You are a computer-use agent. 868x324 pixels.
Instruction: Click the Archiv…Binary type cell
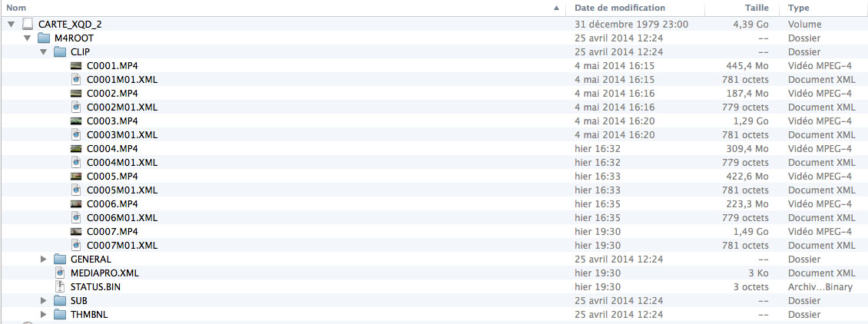point(821,286)
